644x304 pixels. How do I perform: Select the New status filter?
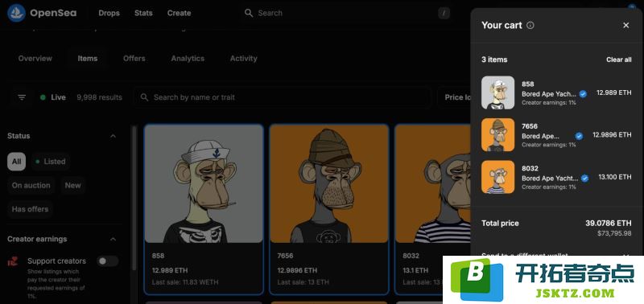[x=72, y=186]
